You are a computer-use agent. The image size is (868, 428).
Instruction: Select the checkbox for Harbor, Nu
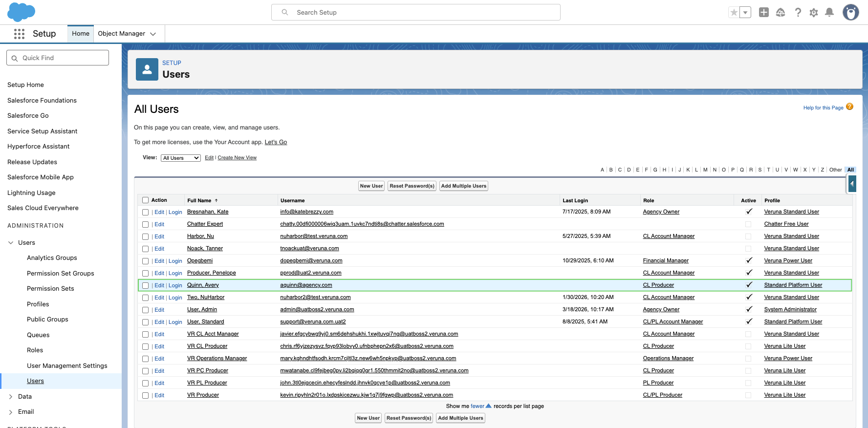point(145,236)
